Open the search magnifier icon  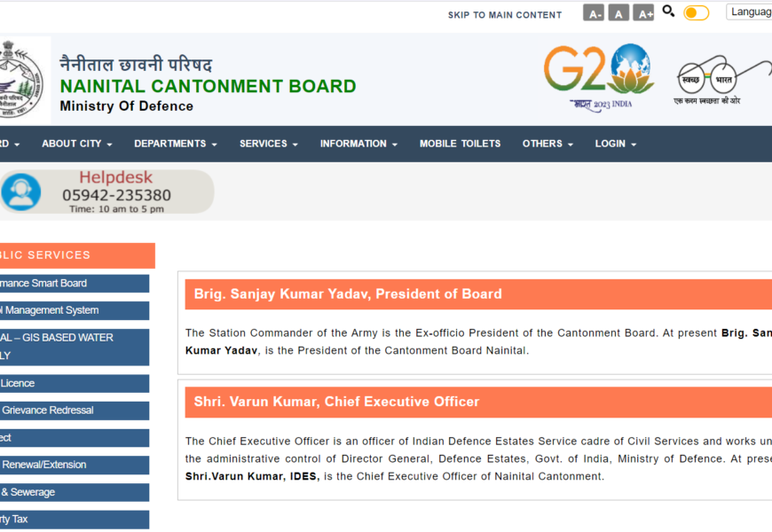coord(668,12)
